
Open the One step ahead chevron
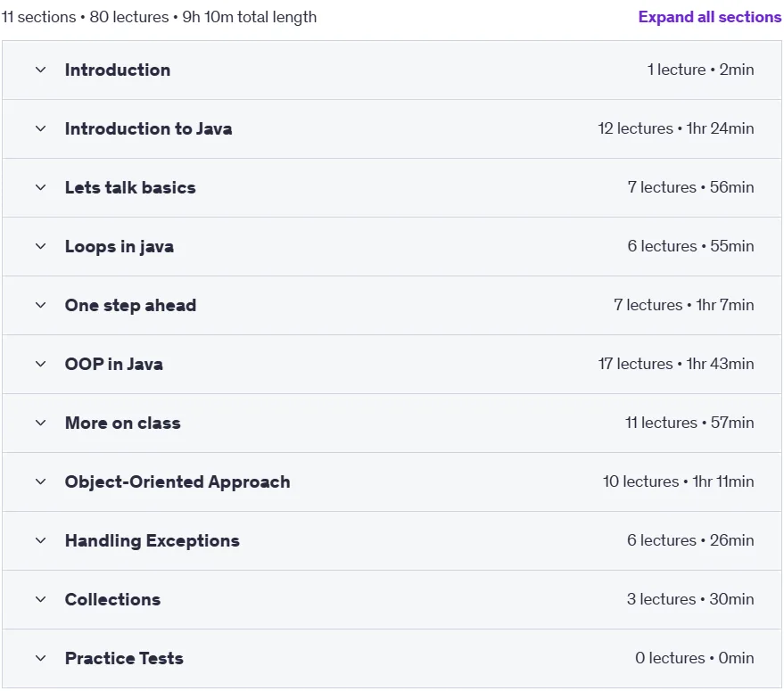[40, 305]
